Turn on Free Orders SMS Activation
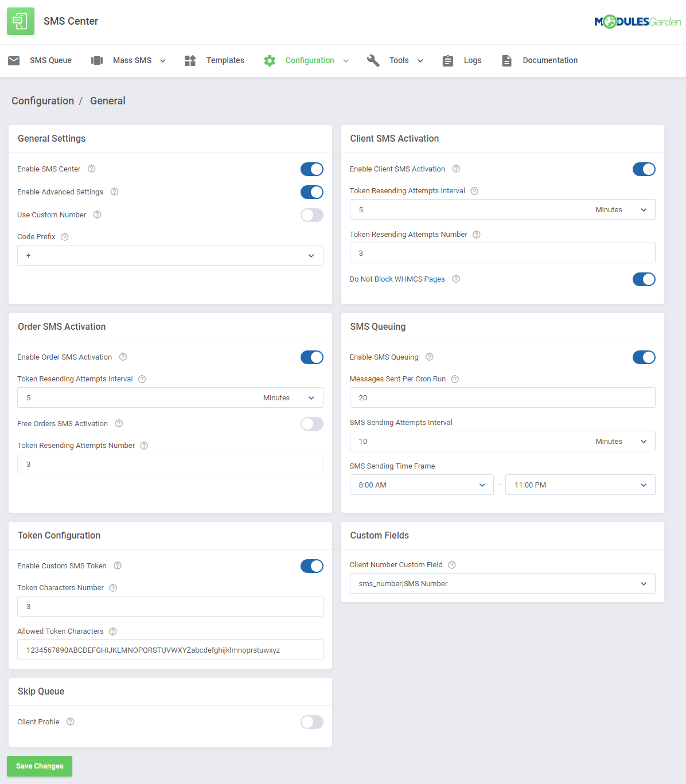 [x=311, y=424]
